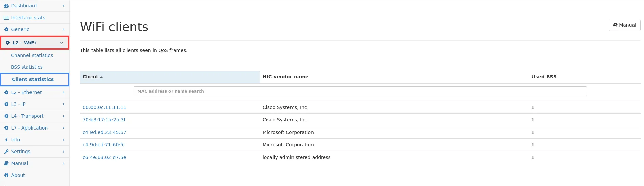This screenshot has height=186, width=644.
Task: Select Client statistics menu item
Action: (33, 79)
